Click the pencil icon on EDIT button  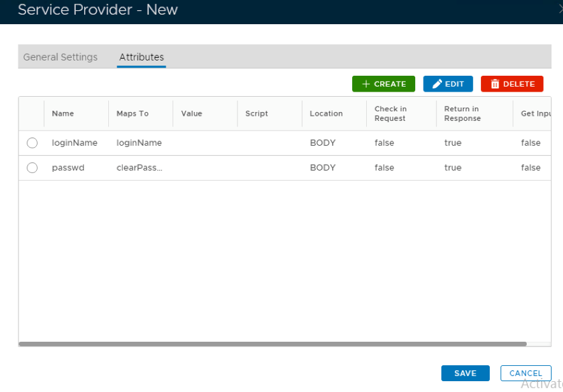(x=437, y=84)
